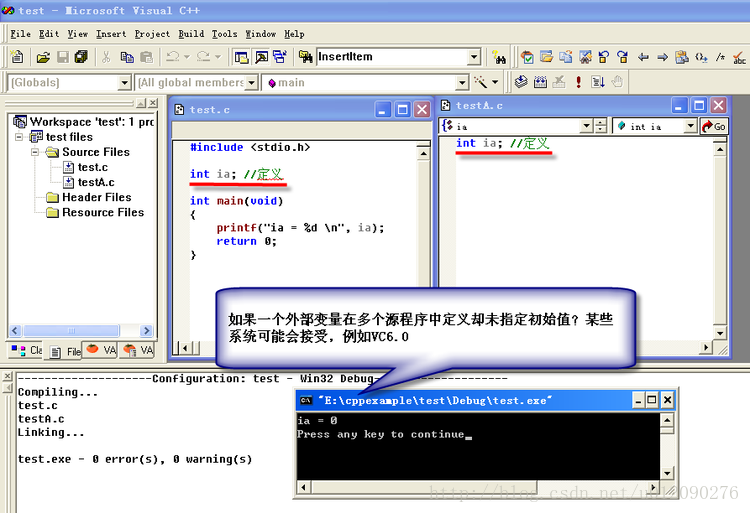Viewport: 750px width, 513px height.
Task: Click the Go button in testA.c window
Action: click(x=714, y=126)
